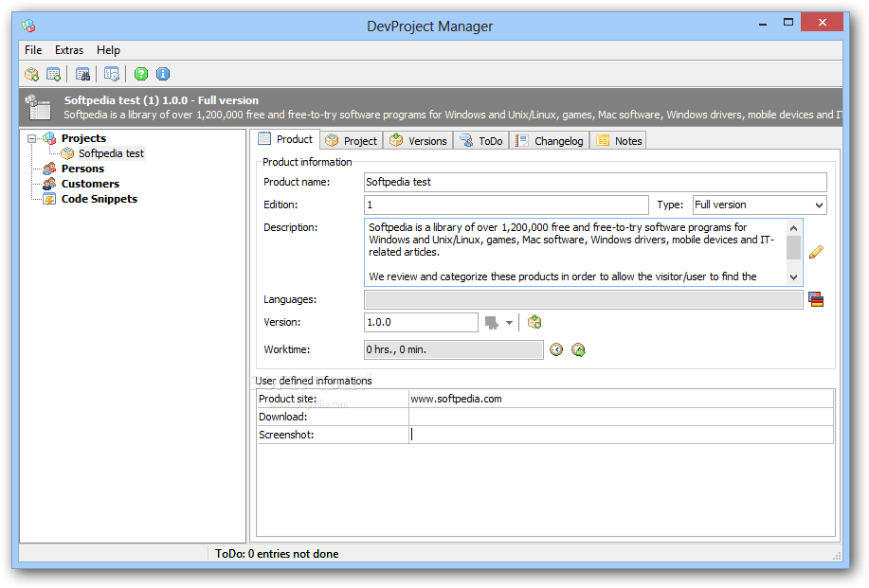Open the File menu
Screen dimensions: 869x588
(33, 50)
